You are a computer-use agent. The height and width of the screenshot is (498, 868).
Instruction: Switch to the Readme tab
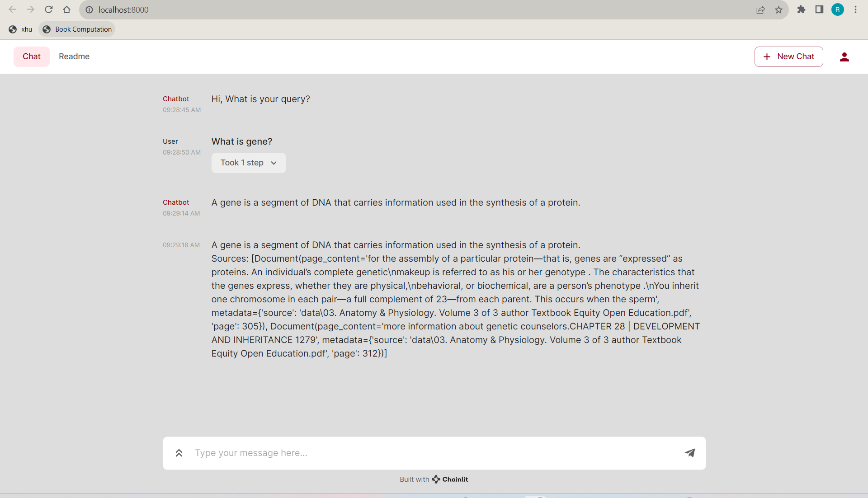(74, 56)
